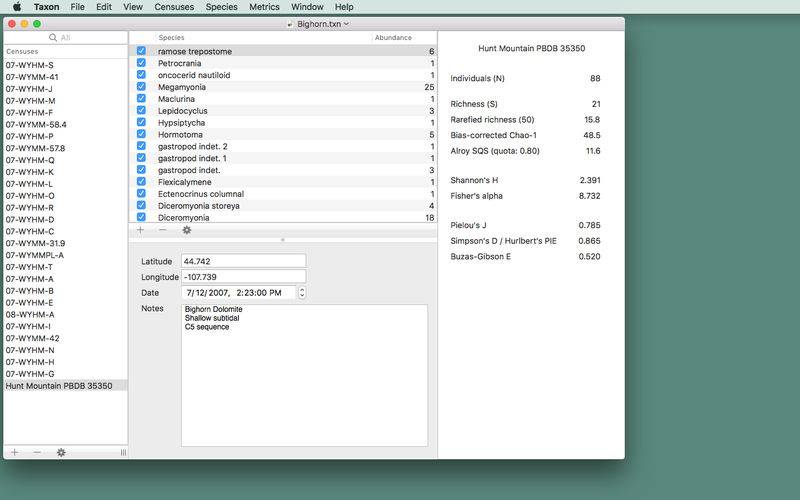This screenshot has height=500, width=800.
Task: Select census 07-WYHM-S
Action: point(65,65)
